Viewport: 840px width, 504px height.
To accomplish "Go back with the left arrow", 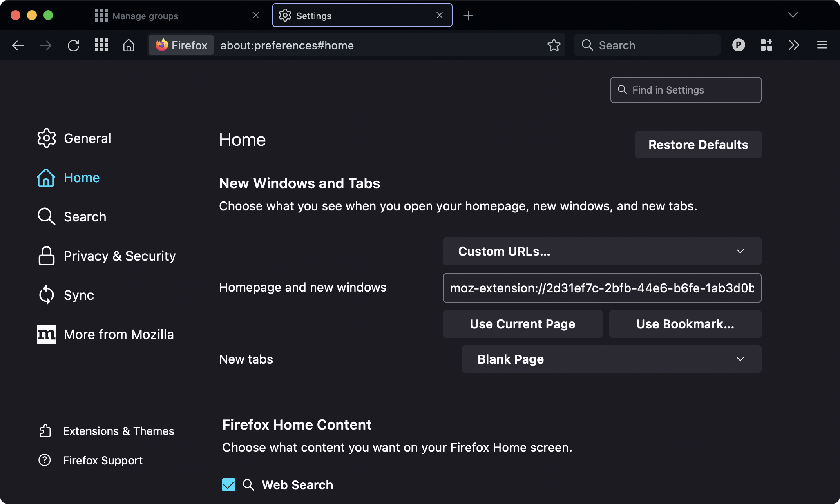I will [x=18, y=45].
